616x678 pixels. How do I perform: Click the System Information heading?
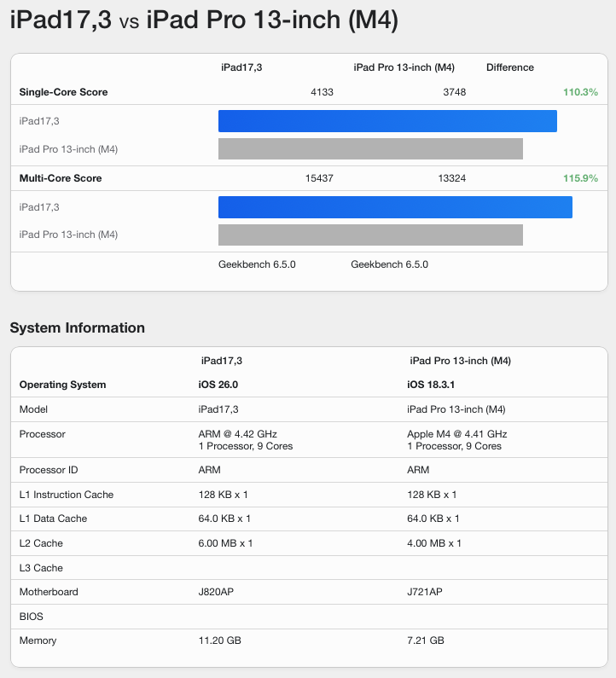click(78, 327)
